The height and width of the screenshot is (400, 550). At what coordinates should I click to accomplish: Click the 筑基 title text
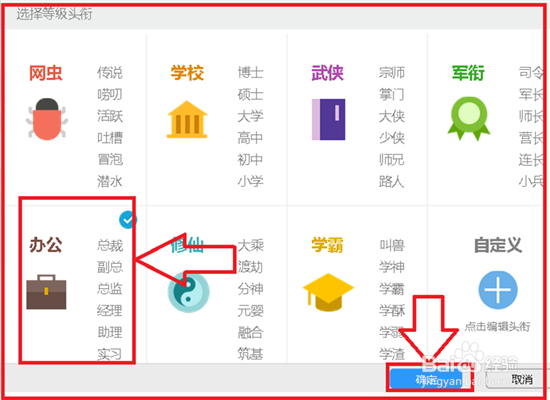(x=250, y=353)
